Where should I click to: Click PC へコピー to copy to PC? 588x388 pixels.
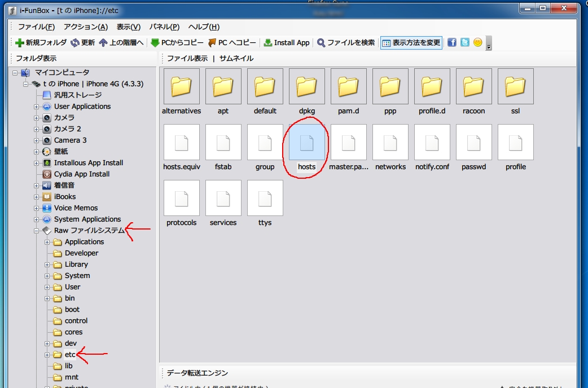click(232, 43)
